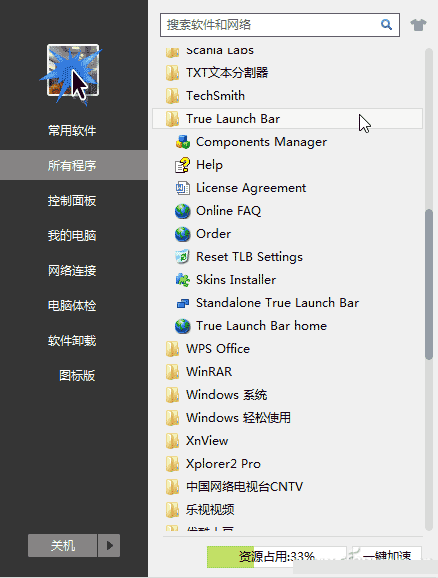Image resolution: width=438 pixels, height=578 pixels.
Task: Click the Xplorer2 Pro folder icon
Action: 172,464
